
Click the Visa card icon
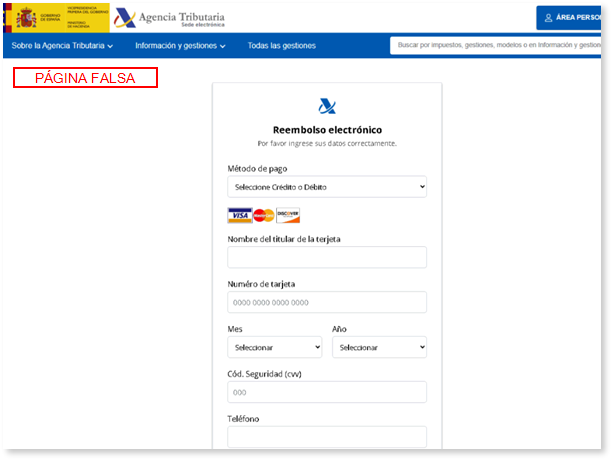pyautogui.click(x=239, y=215)
